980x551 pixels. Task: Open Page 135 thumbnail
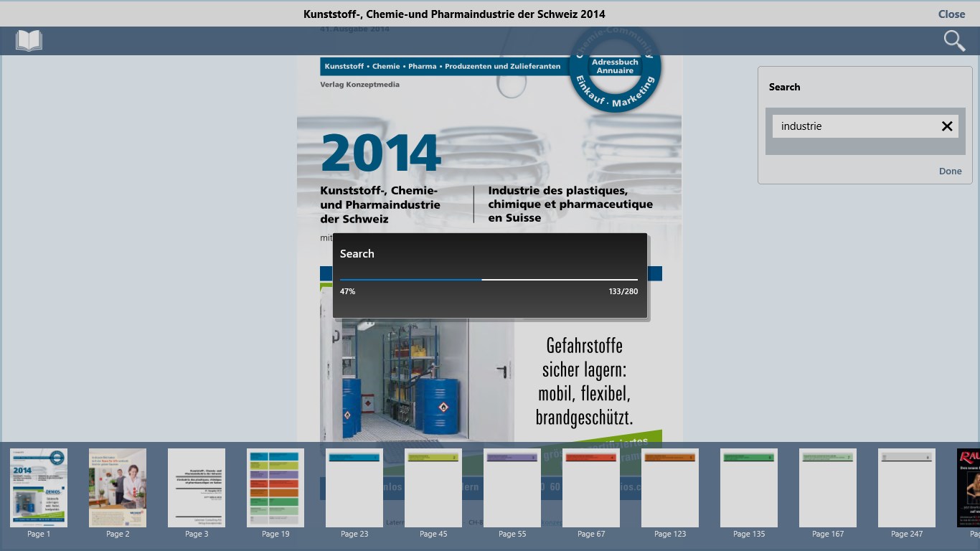tap(749, 488)
